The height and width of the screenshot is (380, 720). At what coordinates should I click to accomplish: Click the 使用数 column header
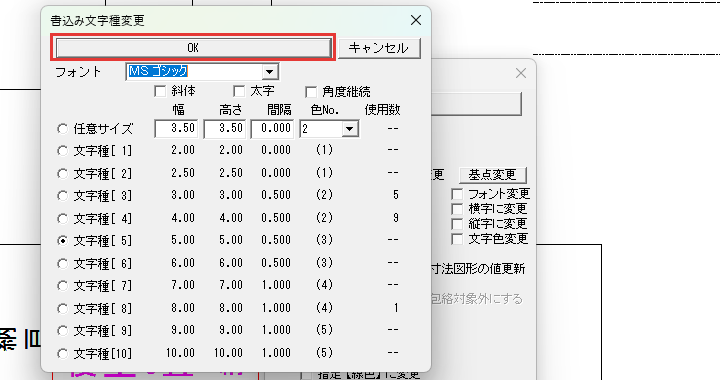(382, 110)
